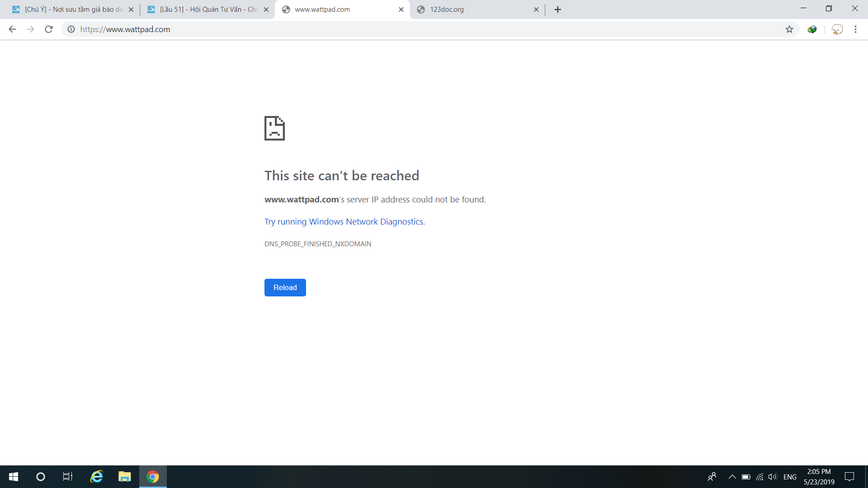The image size is (868, 488).
Task: Open the Chrome three-dot menu
Action: point(855,29)
